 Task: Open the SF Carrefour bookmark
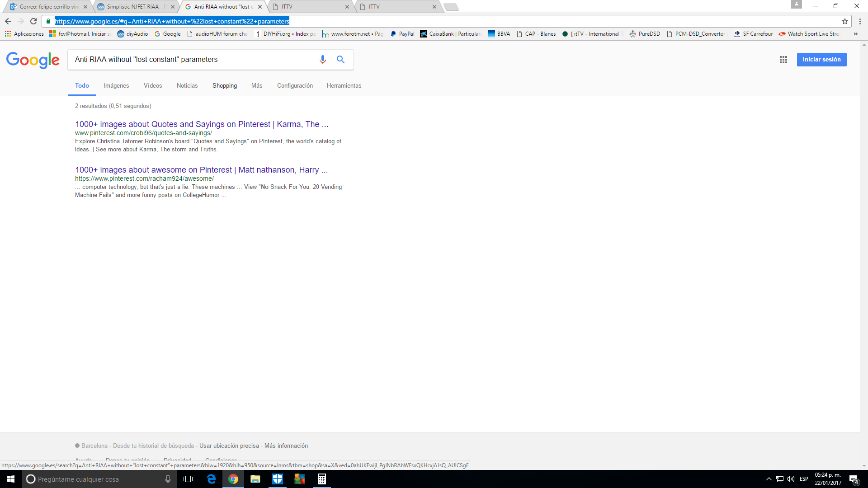point(753,34)
